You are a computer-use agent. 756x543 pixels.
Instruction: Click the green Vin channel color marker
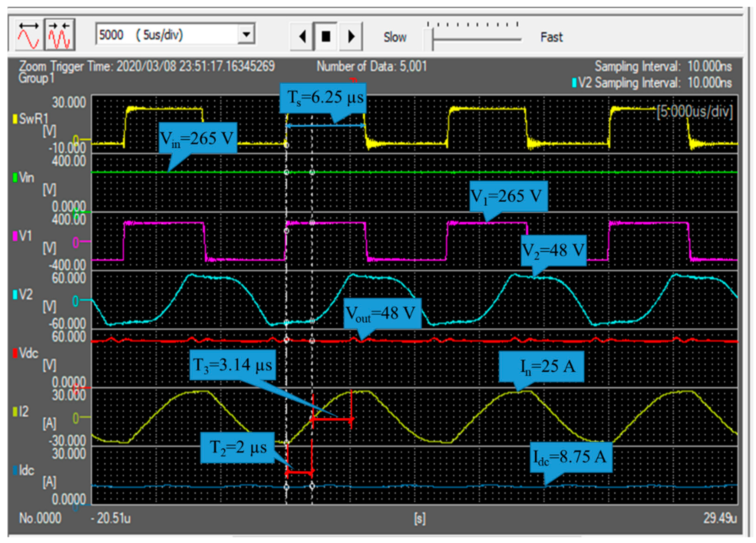[15, 177]
